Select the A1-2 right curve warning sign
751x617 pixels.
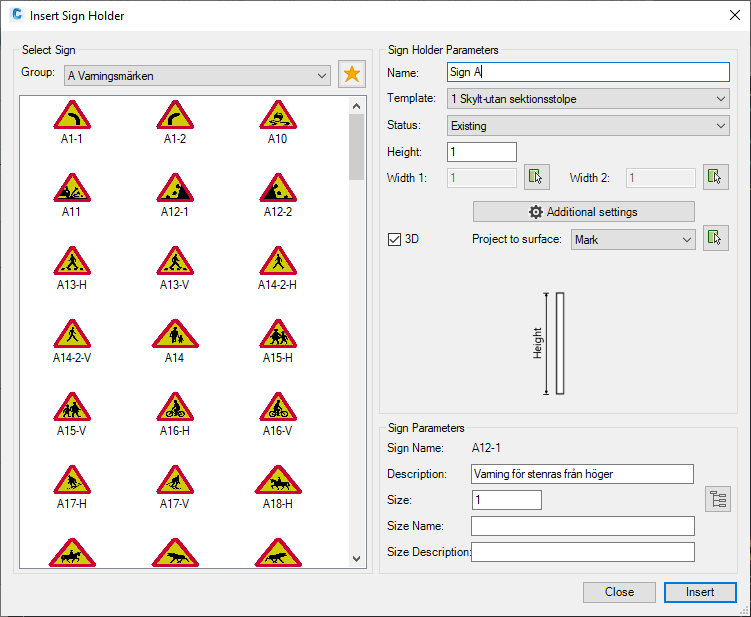pyautogui.click(x=175, y=122)
